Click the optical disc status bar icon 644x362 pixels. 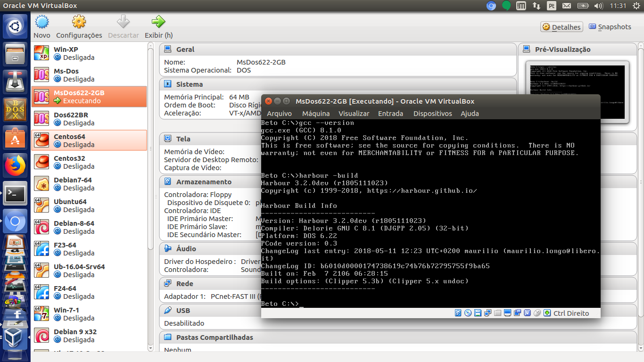(x=468, y=313)
